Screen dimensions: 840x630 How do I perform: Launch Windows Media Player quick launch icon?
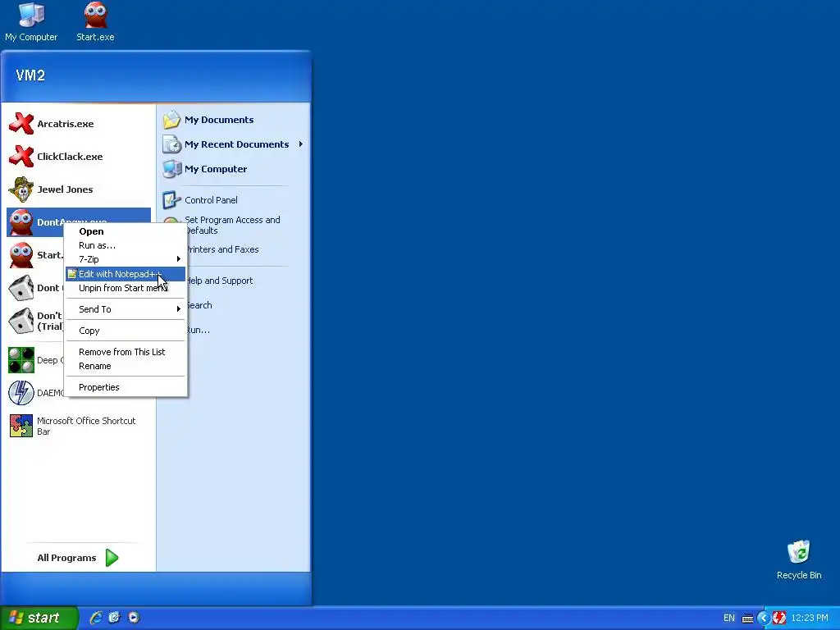(x=134, y=618)
